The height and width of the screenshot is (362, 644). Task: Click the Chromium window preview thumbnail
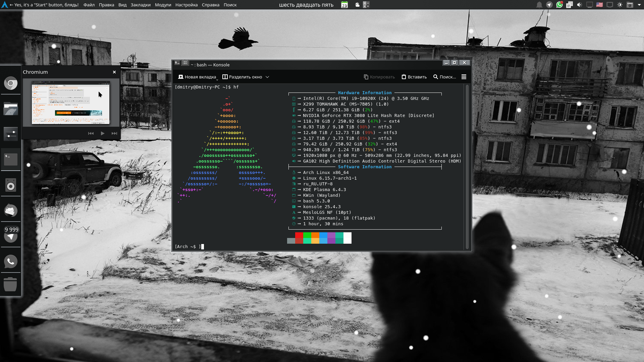pos(71,103)
